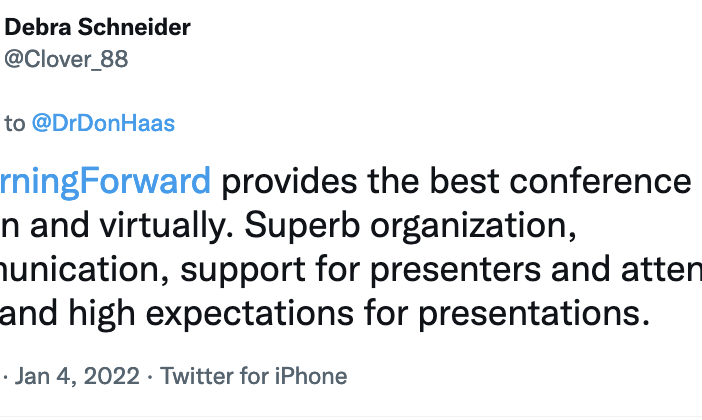Open Debra Schneider's profile via display name
Image resolution: width=702 pixels, height=420 pixels.
[x=98, y=27]
